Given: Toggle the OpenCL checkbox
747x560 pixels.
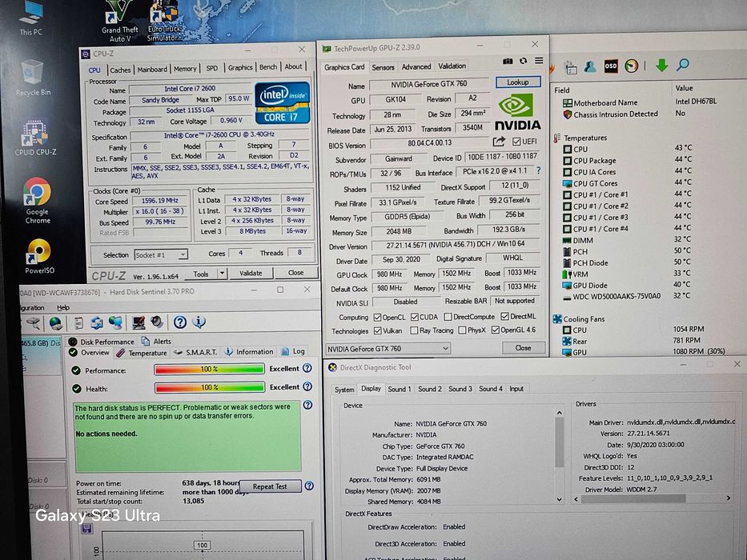Looking at the screenshot, I should [x=377, y=317].
